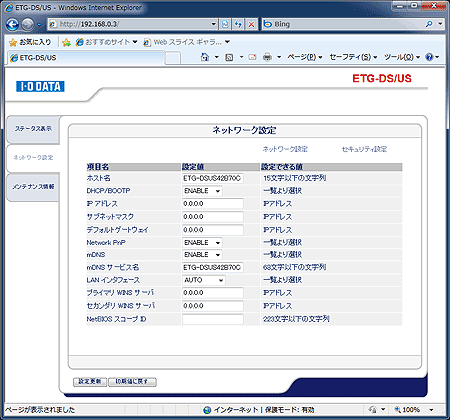Viewport: 450px width, 420px height.
Task: Click the プライマリ WINS サーバ field
Action: tap(213, 293)
